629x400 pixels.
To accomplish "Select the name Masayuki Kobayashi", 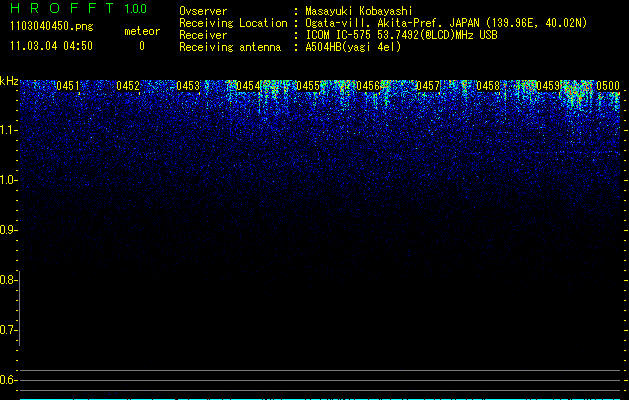I will pyautogui.click(x=359, y=11).
